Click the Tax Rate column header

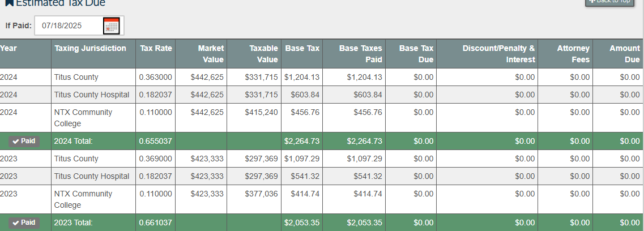156,49
